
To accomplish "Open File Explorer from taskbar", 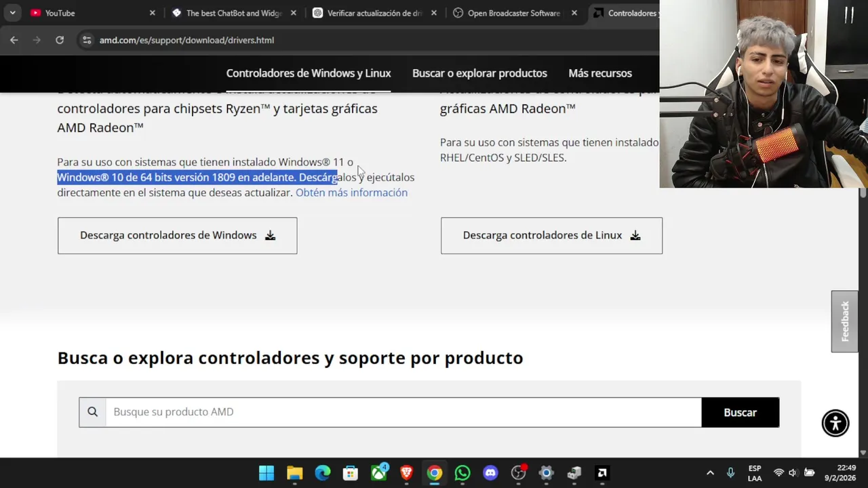I will click(x=294, y=473).
